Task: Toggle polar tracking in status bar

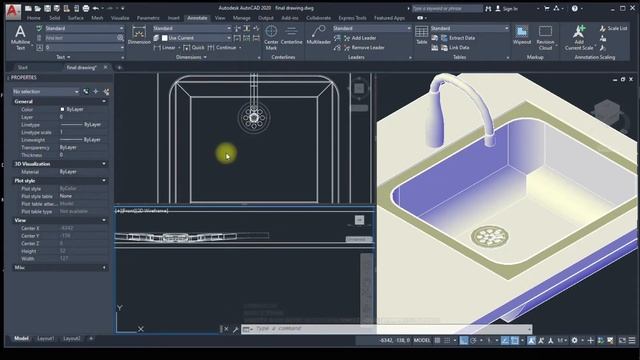Action: (x=473, y=340)
